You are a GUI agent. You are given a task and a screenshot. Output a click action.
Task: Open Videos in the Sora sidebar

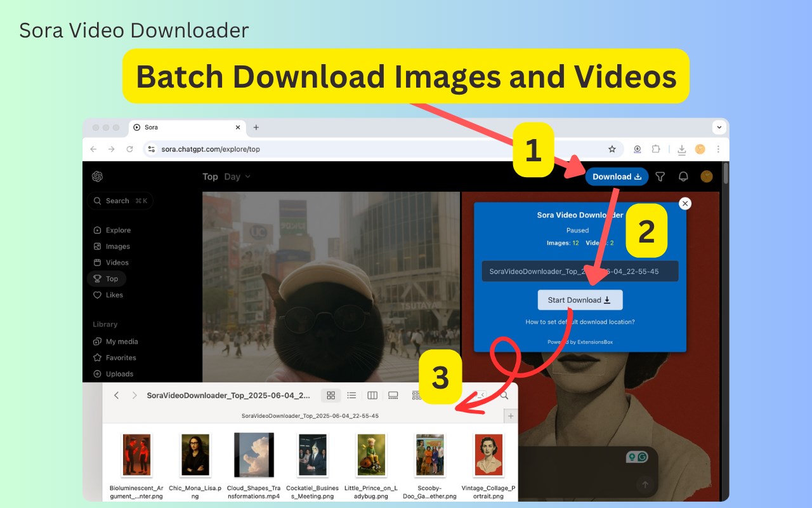pyautogui.click(x=111, y=262)
